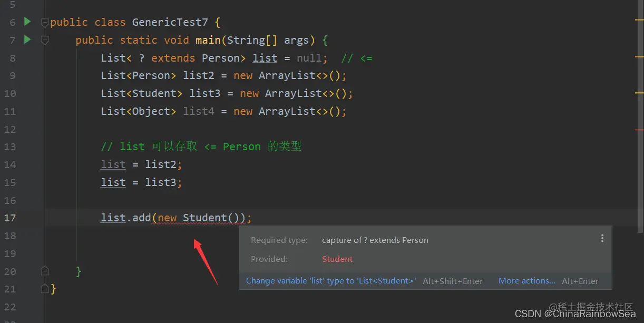Click line number 9 in gutter
The width and height of the screenshot is (644, 323).
click(13, 76)
